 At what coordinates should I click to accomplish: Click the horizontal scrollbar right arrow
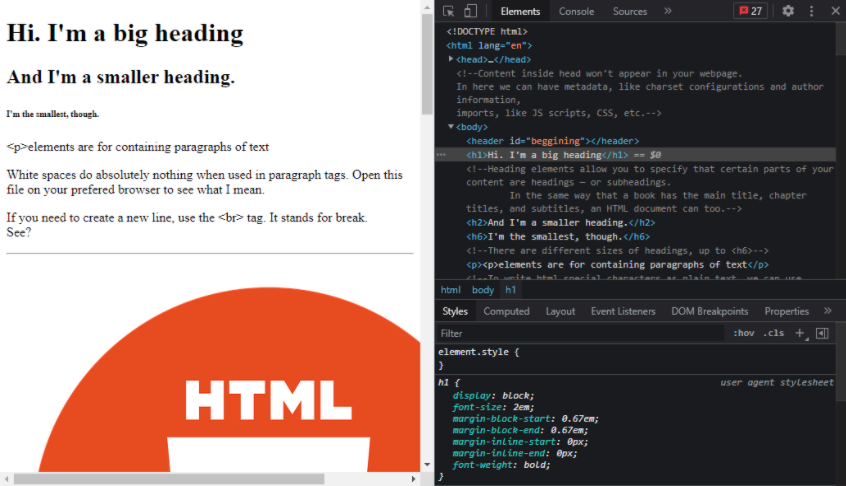[x=414, y=479]
